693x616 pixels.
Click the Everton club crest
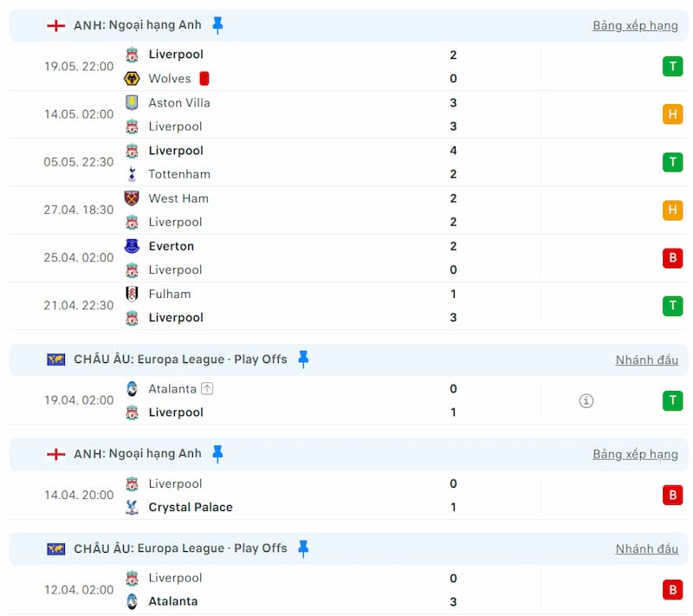coord(132,246)
